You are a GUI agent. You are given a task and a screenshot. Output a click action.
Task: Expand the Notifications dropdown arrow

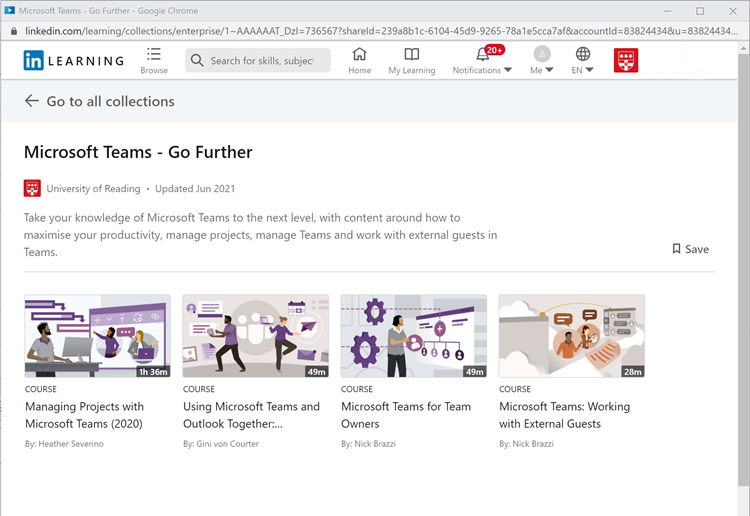tap(508, 71)
